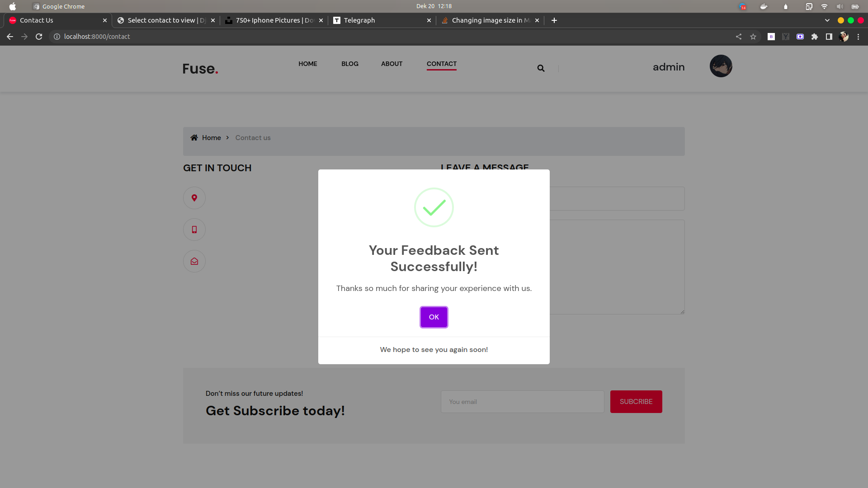
Task: Open the search magnifier icon in header
Action: pyautogui.click(x=541, y=68)
